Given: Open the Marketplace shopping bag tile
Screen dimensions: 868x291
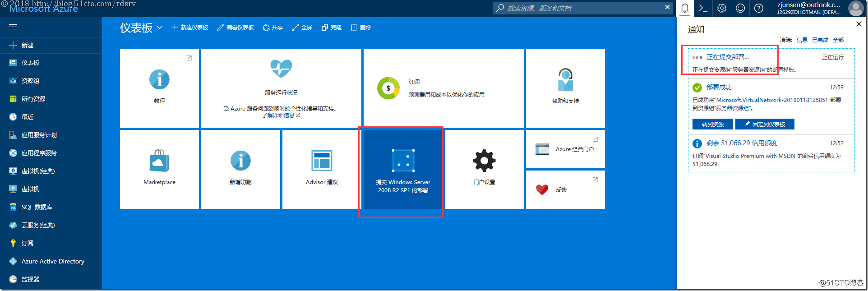Looking at the screenshot, I should coord(159,169).
